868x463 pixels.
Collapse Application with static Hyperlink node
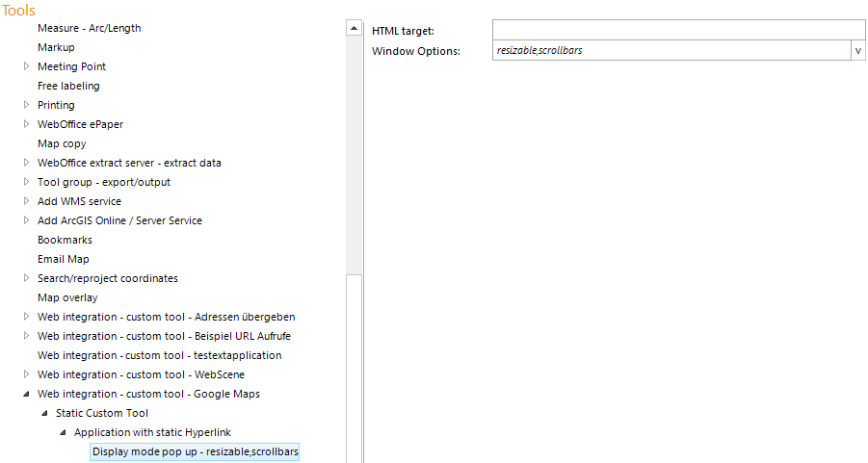[64, 432]
